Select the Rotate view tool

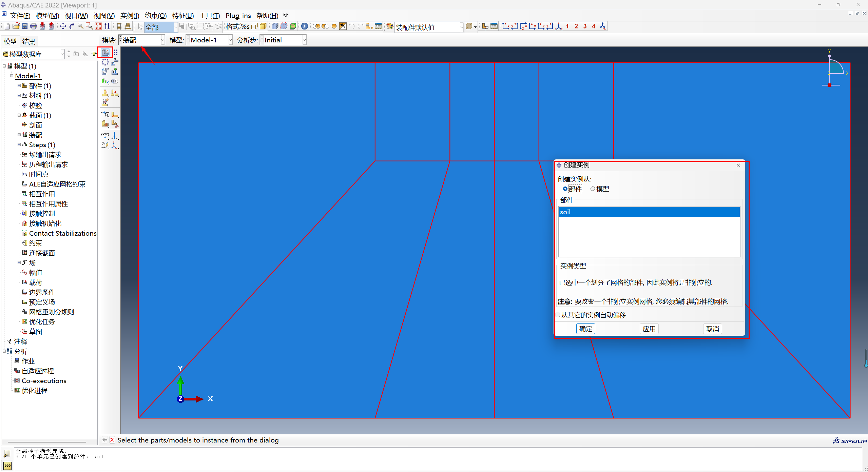click(72, 26)
